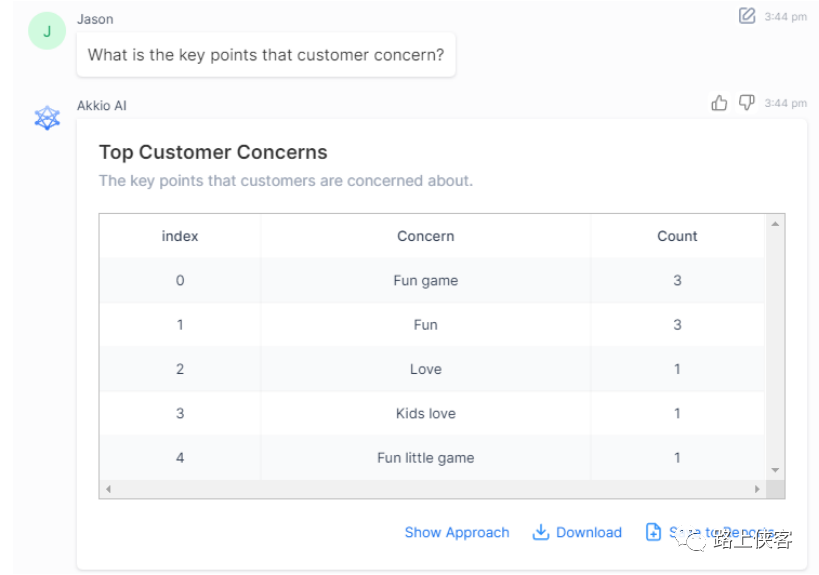Select the Count column header

coord(677,236)
